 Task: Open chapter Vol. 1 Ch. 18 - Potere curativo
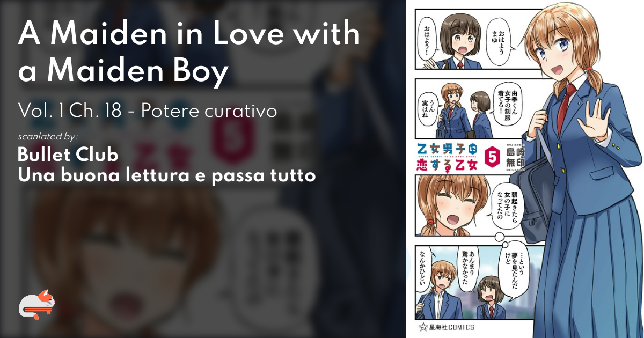[148, 111]
